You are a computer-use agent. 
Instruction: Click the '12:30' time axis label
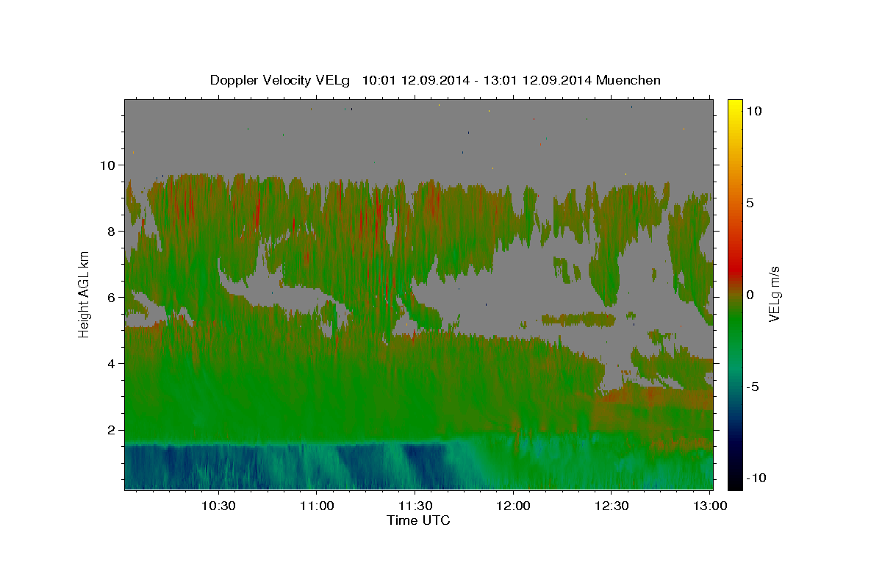[x=612, y=506]
